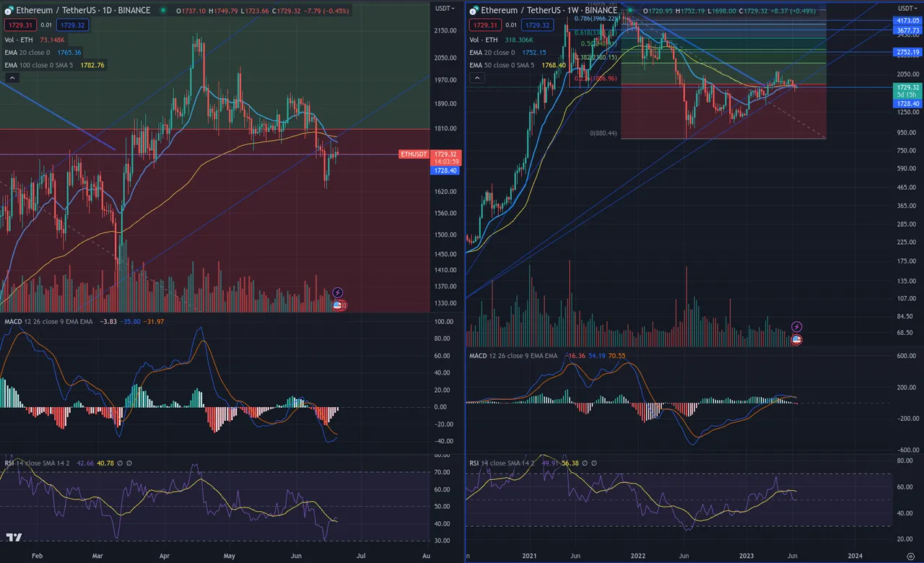This screenshot has width=924, height=563.
Task: Select the Vol · ETH 73.148K legend
Action: (35, 40)
